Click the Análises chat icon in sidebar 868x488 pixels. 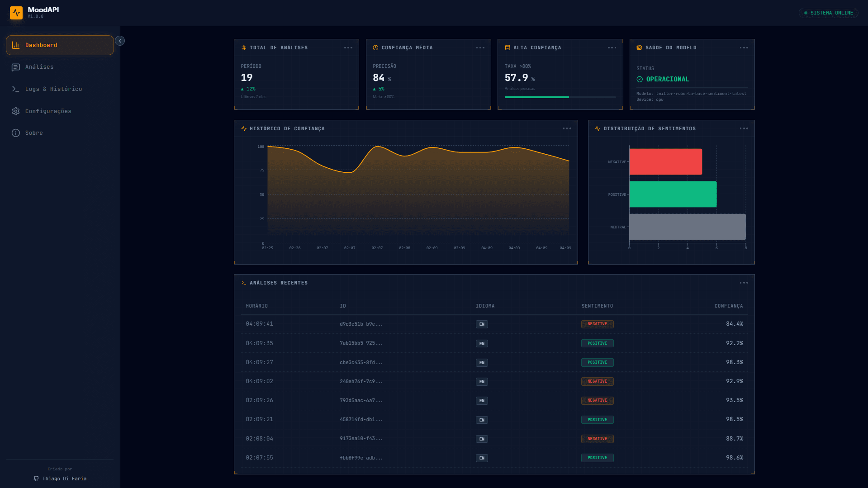[16, 67]
